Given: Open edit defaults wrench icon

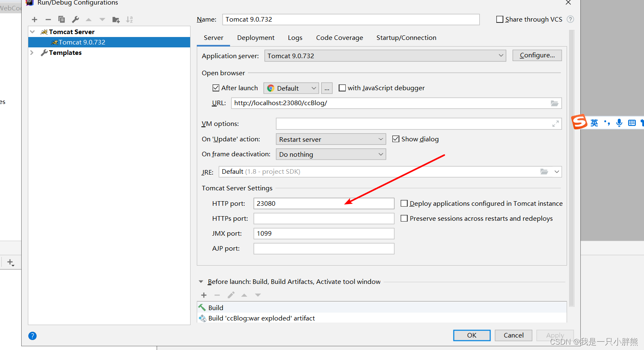Looking at the screenshot, I should [x=75, y=20].
